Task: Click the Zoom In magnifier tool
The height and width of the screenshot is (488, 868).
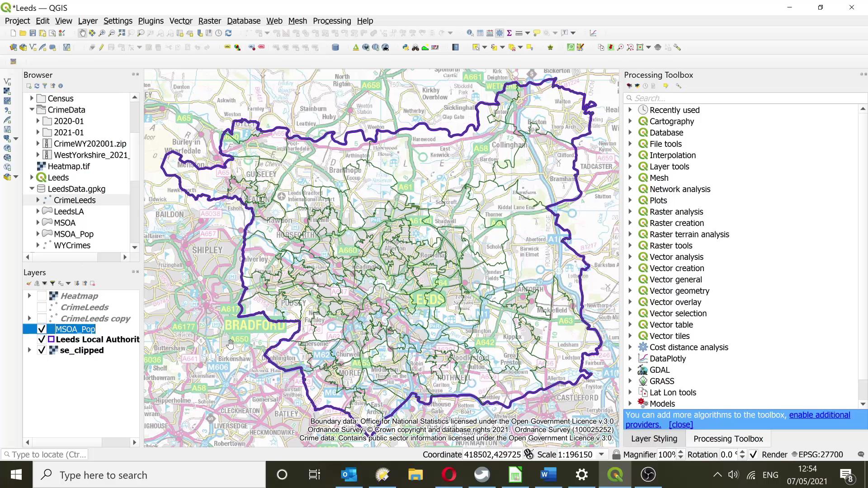Action: tap(102, 33)
